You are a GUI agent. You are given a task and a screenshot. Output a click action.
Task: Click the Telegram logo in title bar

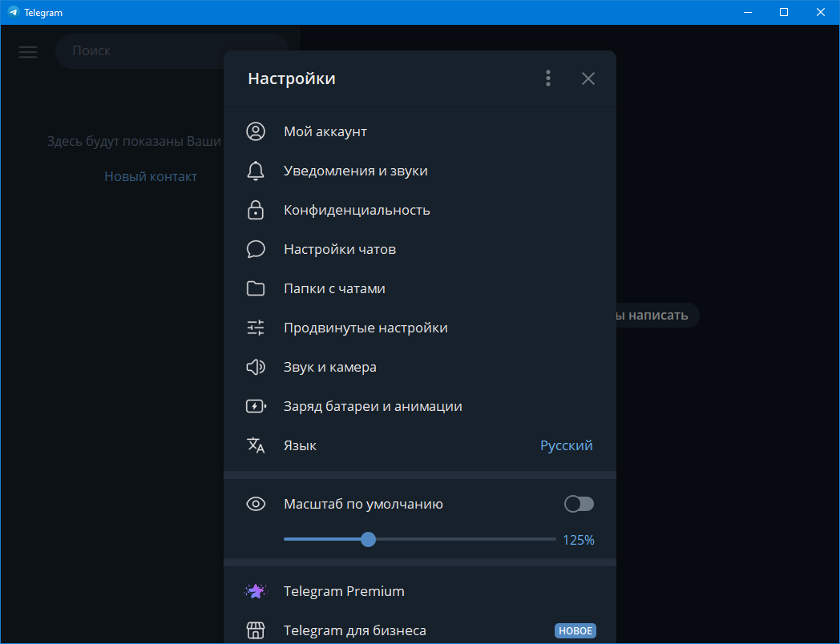coord(13,12)
